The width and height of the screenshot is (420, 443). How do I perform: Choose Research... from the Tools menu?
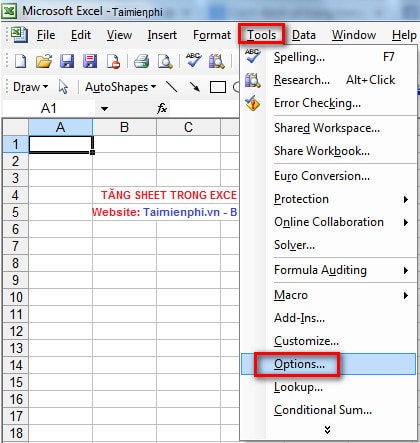click(x=328, y=80)
